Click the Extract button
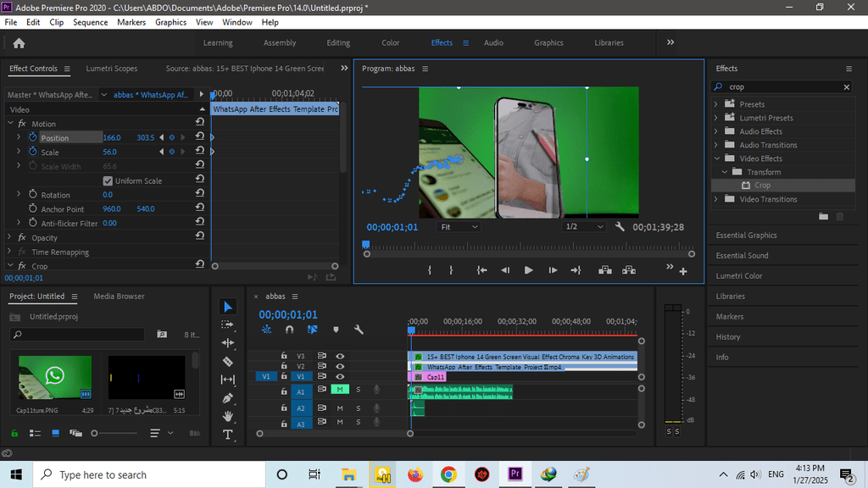 [629, 270]
